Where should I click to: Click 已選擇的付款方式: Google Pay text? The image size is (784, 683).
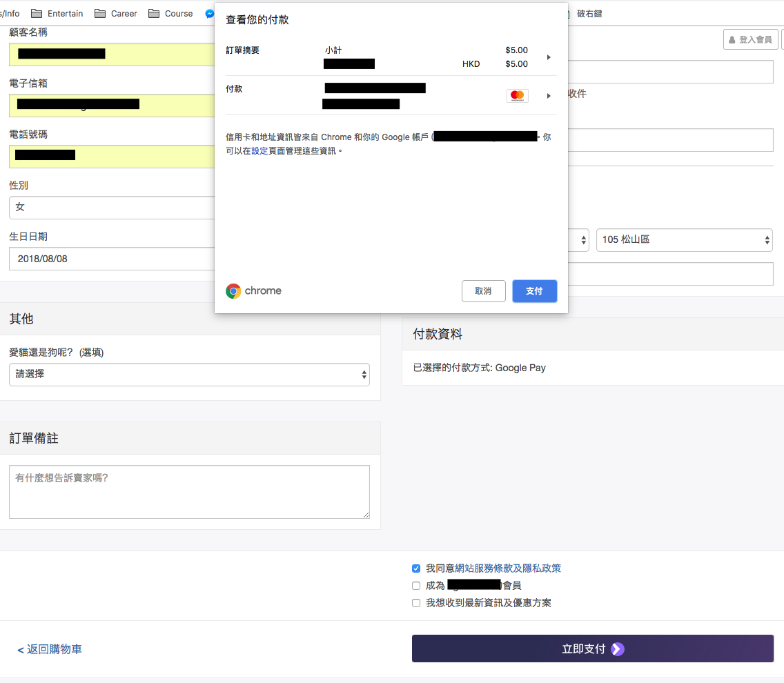pyautogui.click(x=479, y=368)
